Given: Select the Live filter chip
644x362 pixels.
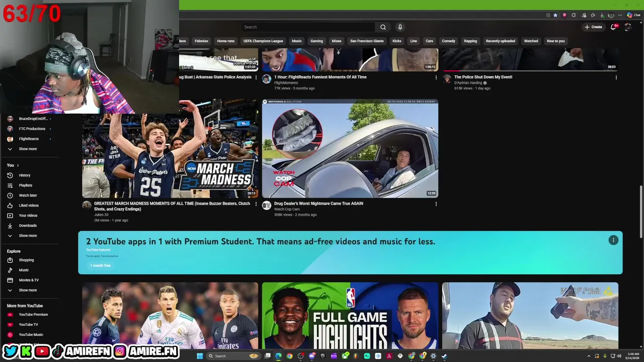Looking at the screenshot, I should (413, 41).
